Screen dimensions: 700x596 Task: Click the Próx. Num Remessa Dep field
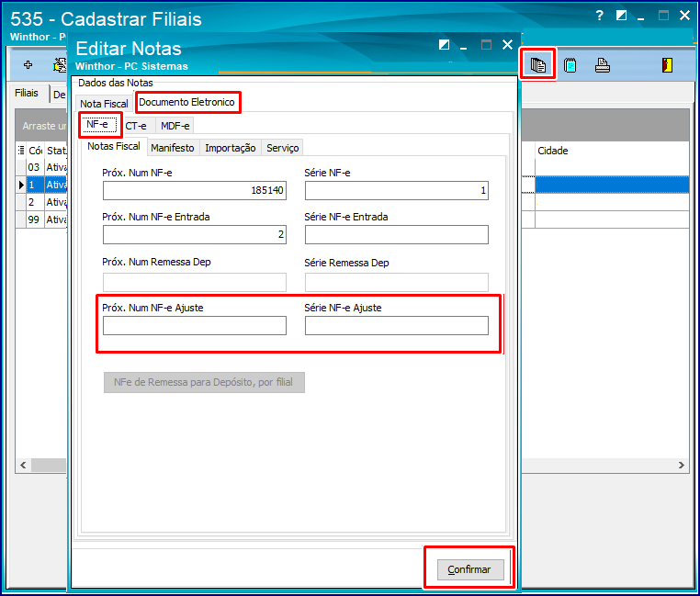pyautogui.click(x=194, y=282)
